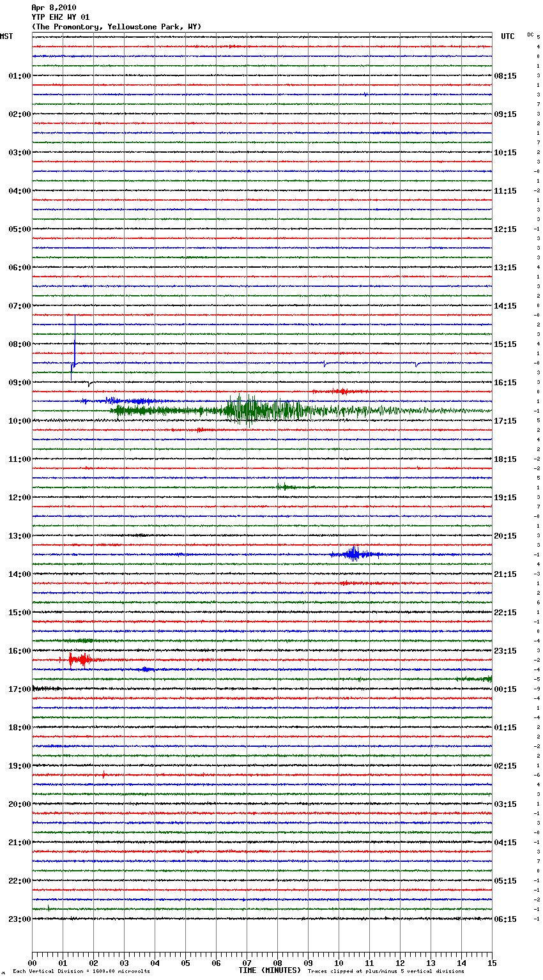This screenshot has height=980, width=543.
Task: Select the 04:00 MST time label
Action: [x=20, y=191]
